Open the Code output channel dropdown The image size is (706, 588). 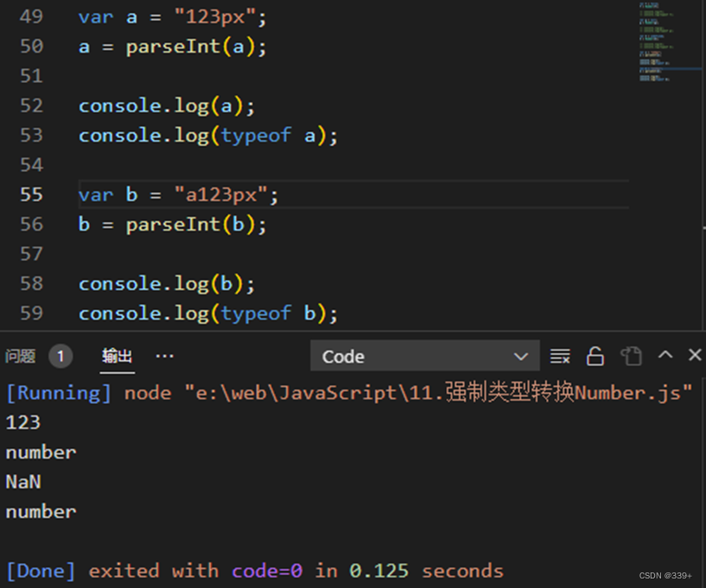423,356
